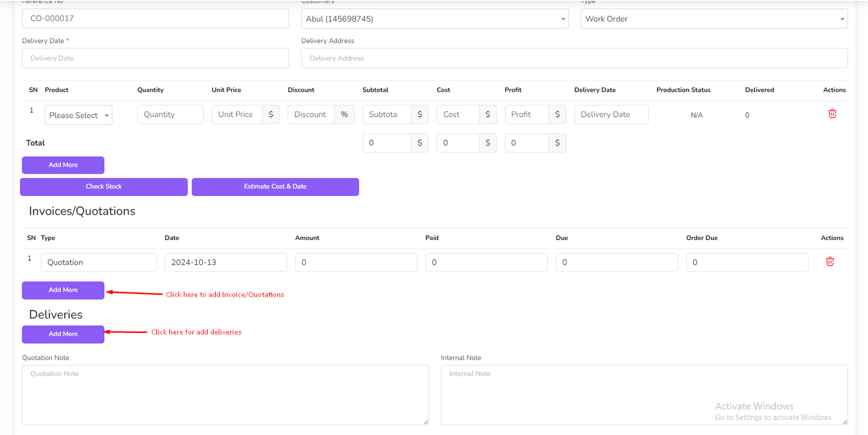Click the dollar icon beside Unit Price
This screenshot has width=868, height=435.
coord(271,115)
